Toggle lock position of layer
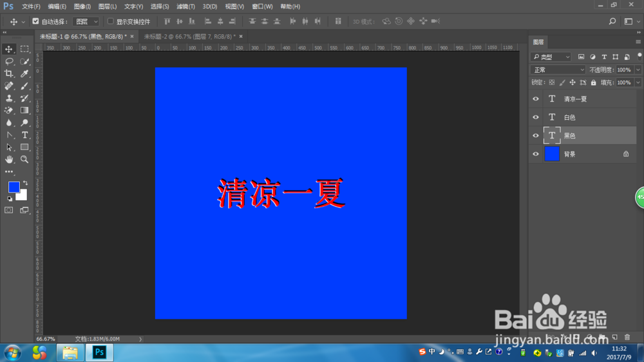Image resolution: width=644 pixels, height=362 pixels. click(572, 82)
